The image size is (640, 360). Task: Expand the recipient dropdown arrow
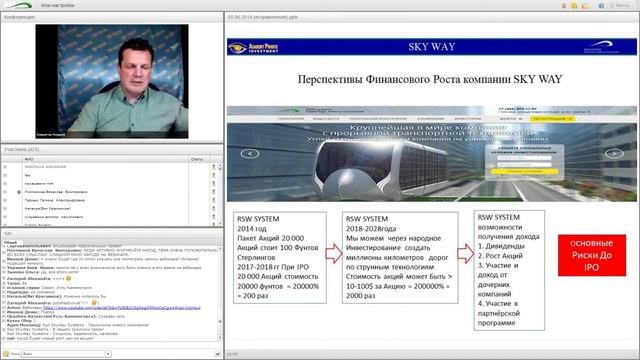click(108, 354)
